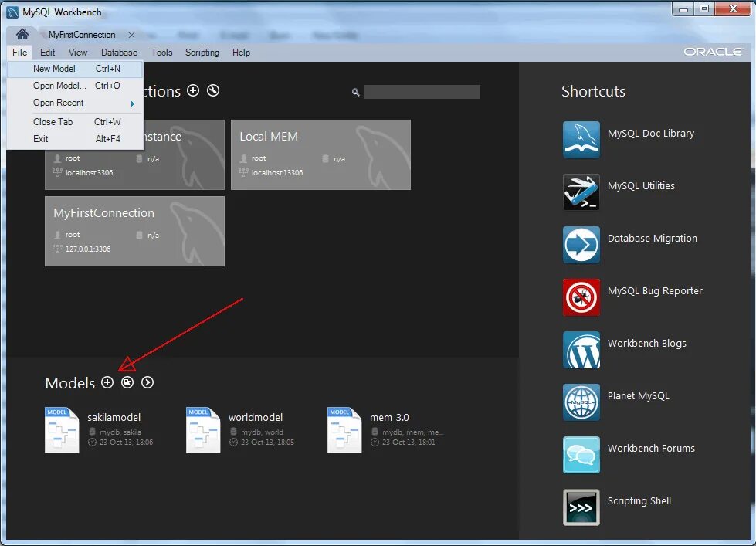The width and height of the screenshot is (756, 546).
Task: Open Workbench Forums chat icon
Action: tap(581, 455)
